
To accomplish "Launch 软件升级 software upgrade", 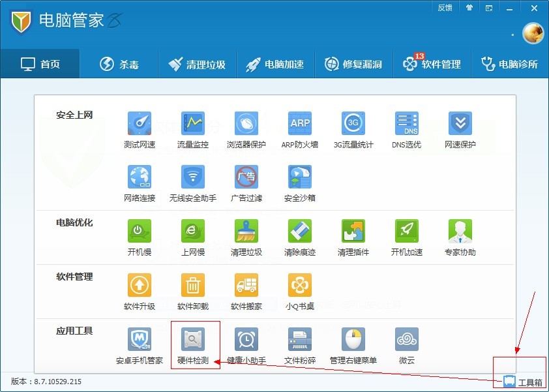I will tap(140, 292).
